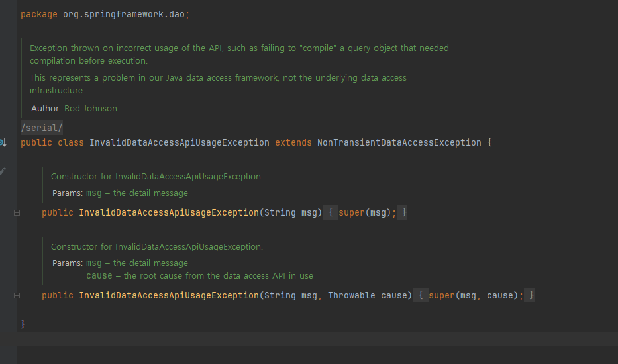
Task: Click doc text "Exception thrown on incorrect usage"
Action: 103,48
